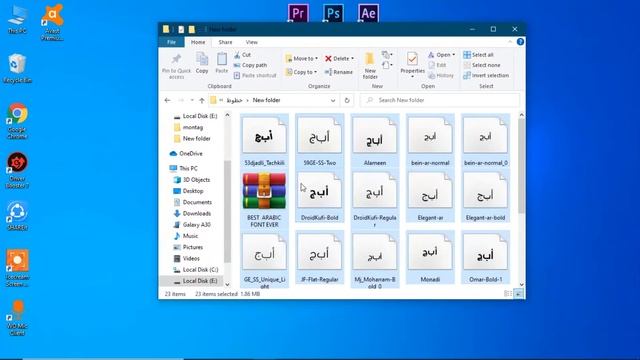The height and width of the screenshot is (360, 640).
Task: Select Pictures in navigation pane
Action: [188, 247]
